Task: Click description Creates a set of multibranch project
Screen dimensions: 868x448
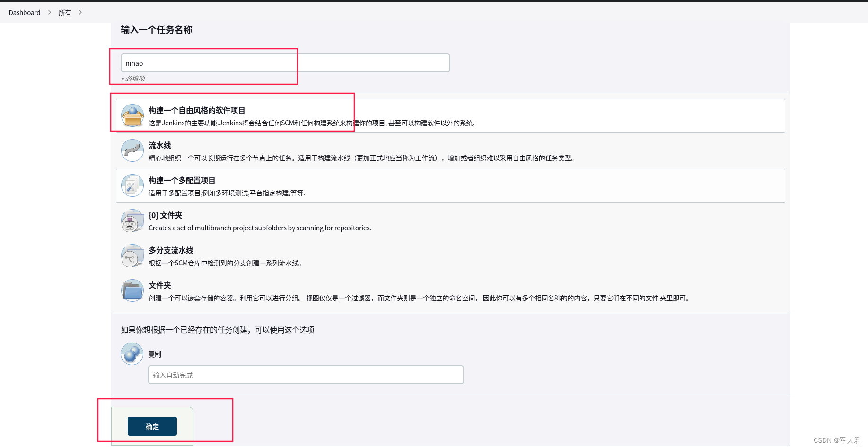Action: (x=260, y=228)
